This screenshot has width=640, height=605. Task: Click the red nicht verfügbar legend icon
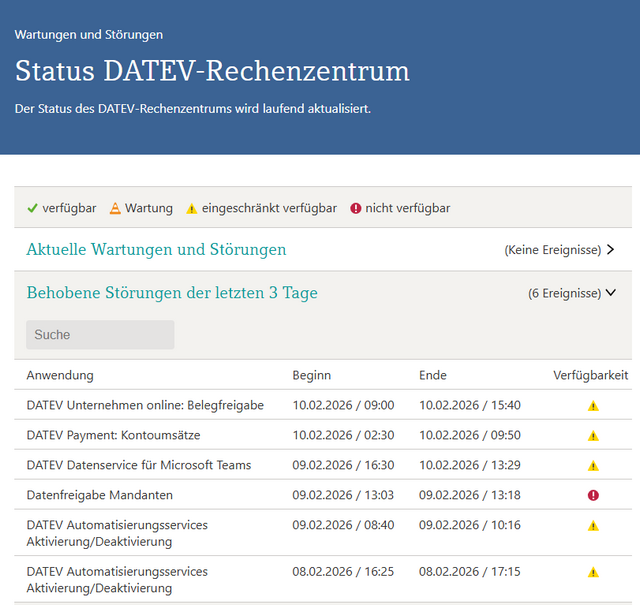[356, 208]
